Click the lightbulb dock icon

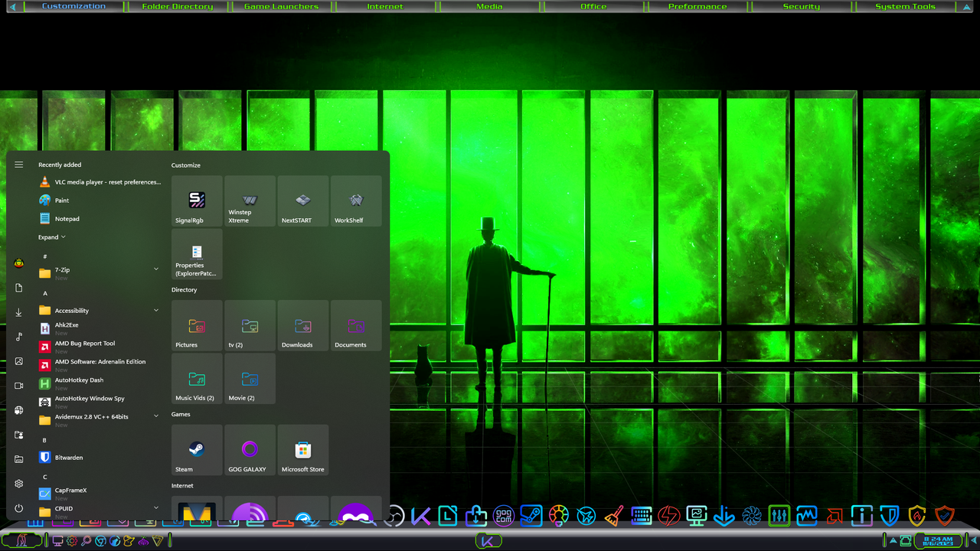(x=559, y=516)
